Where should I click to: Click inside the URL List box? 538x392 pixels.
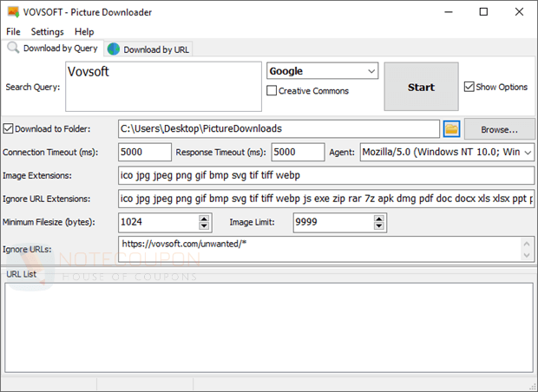(x=269, y=328)
